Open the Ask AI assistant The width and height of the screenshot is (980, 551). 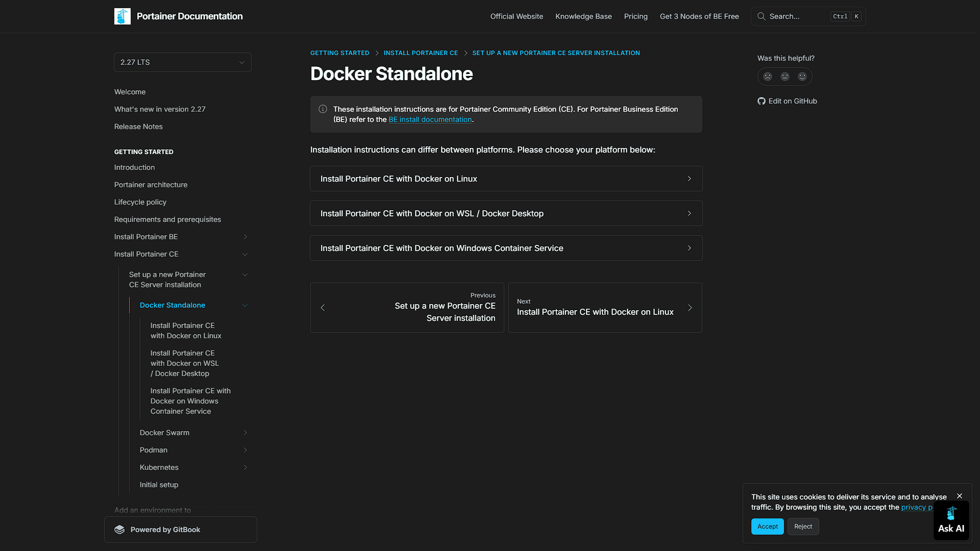point(951,520)
